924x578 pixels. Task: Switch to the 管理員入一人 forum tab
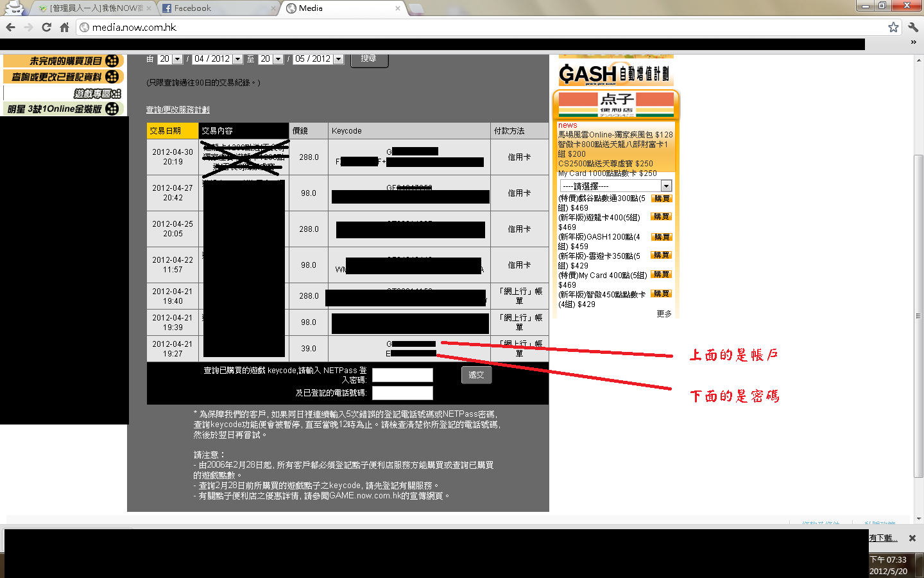tap(93, 8)
